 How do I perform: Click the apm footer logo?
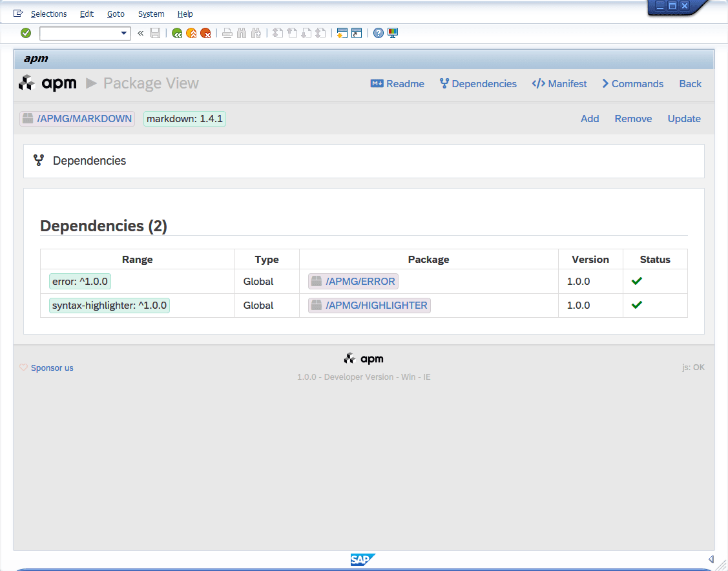click(x=364, y=358)
